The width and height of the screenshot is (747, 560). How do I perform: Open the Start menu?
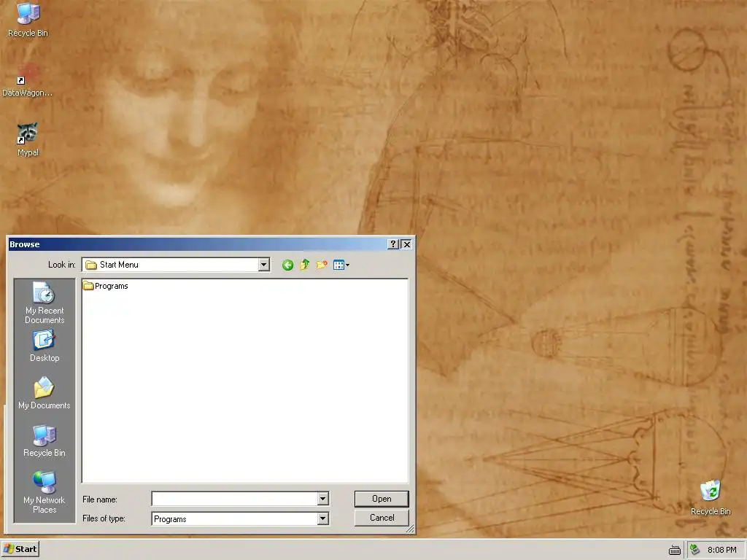(x=20, y=549)
